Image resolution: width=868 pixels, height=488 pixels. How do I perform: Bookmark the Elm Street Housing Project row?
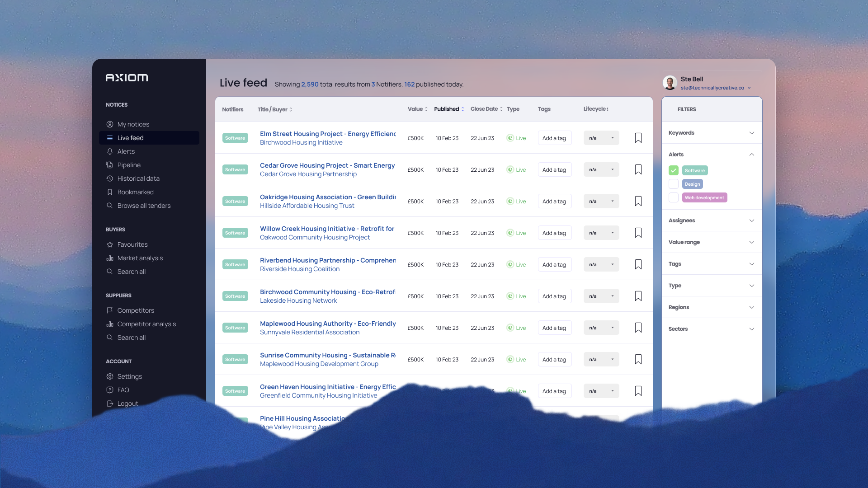(x=638, y=138)
